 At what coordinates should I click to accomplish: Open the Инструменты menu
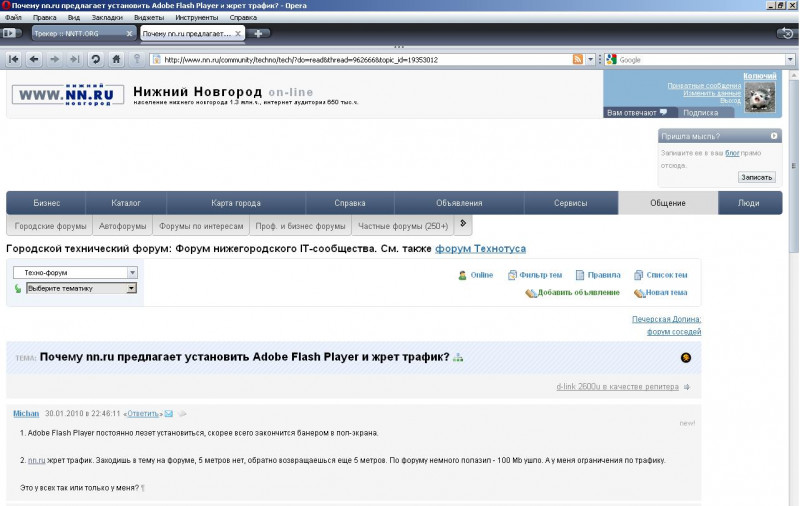point(196,17)
